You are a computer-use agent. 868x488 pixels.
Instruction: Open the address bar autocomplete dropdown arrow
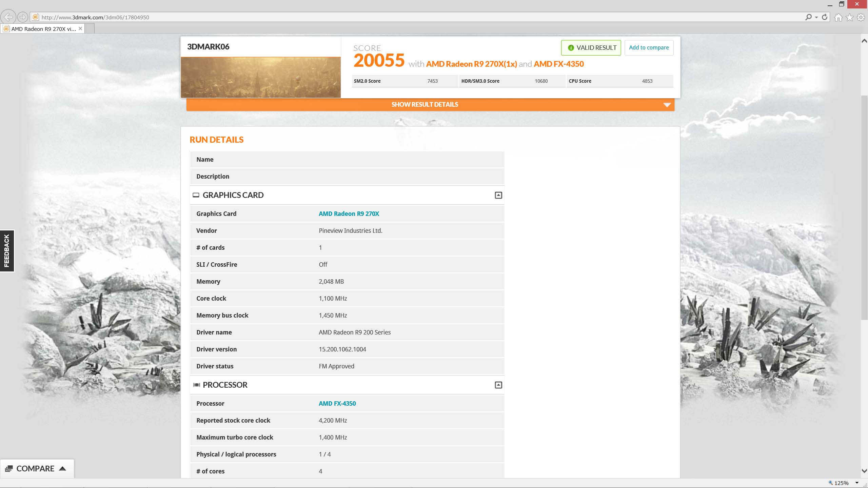816,17
